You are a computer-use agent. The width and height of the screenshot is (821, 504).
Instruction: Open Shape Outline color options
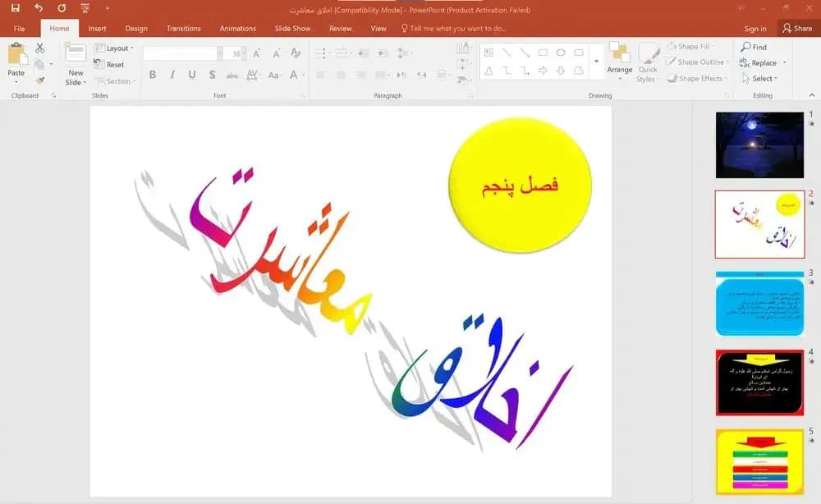coord(697,62)
